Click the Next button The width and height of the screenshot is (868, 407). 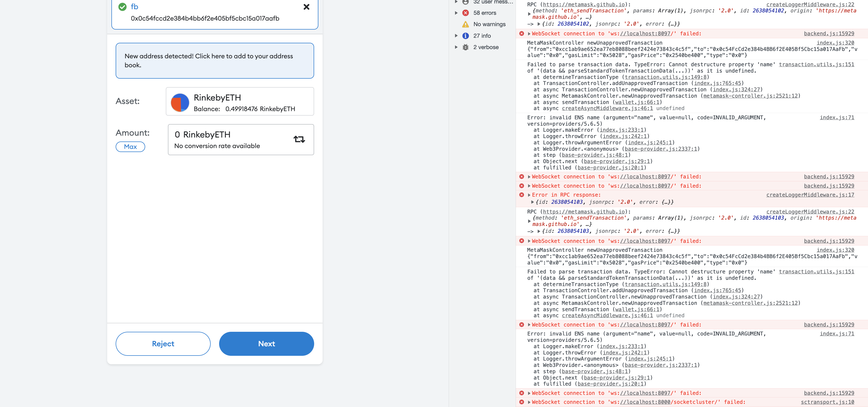coord(266,344)
